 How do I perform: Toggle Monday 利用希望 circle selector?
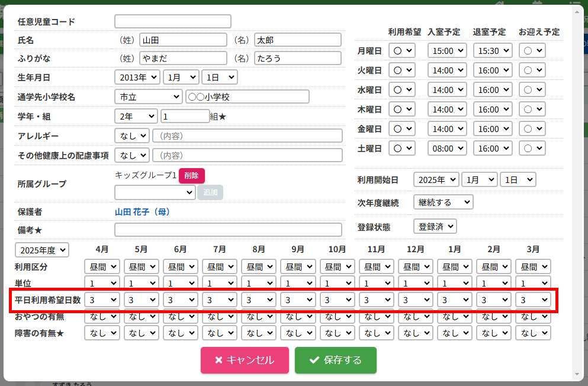click(402, 51)
